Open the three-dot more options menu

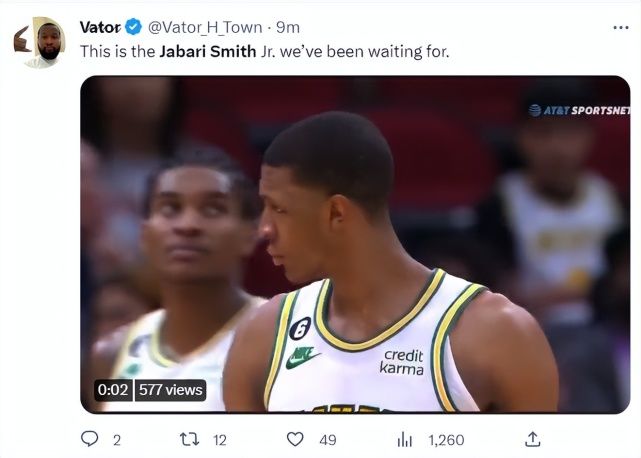[620, 27]
